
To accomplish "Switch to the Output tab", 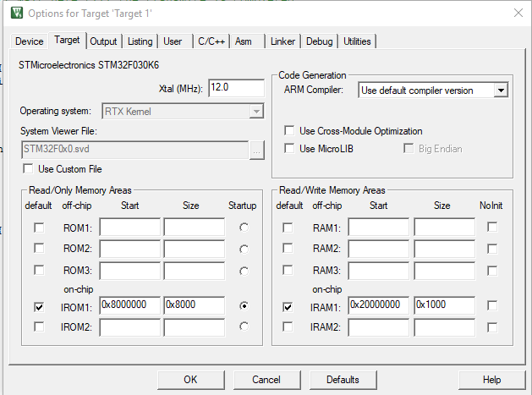I will (103, 41).
